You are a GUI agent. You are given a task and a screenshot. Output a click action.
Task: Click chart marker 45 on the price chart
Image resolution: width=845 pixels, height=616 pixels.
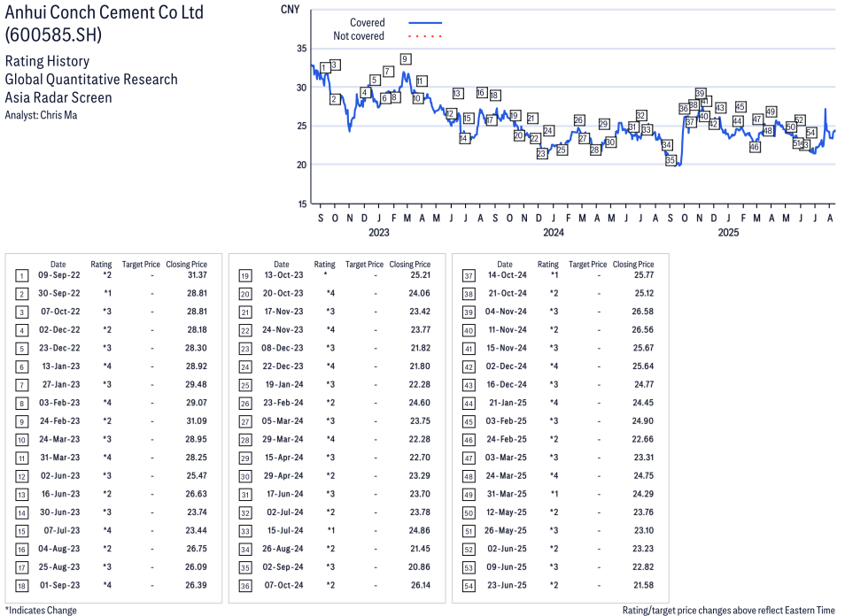pyautogui.click(x=740, y=106)
